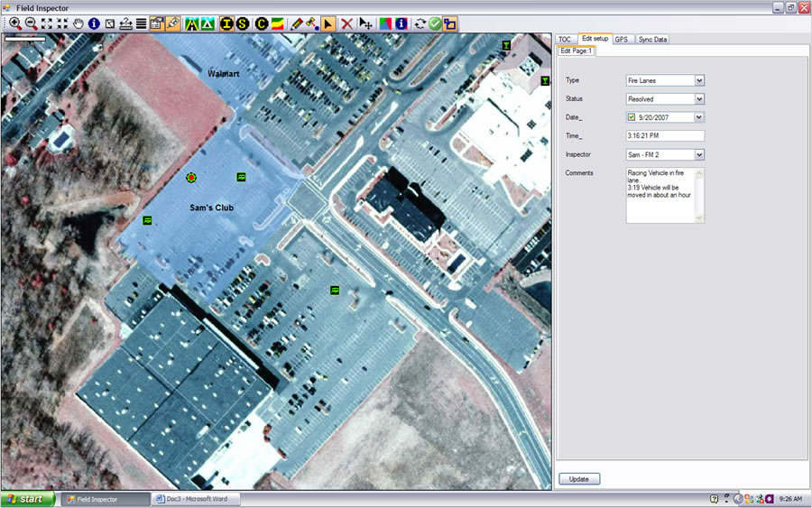The width and height of the screenshot is (812, 508).
Task: Select the Zoom In magnifier tool
Action: (x=15, y=23)
